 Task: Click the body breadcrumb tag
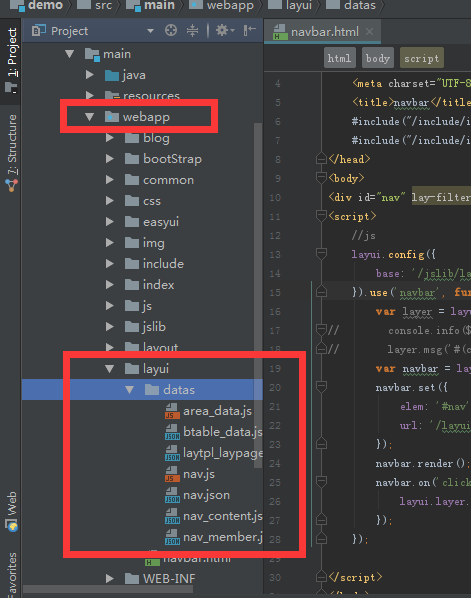click(x=378, y=58)
